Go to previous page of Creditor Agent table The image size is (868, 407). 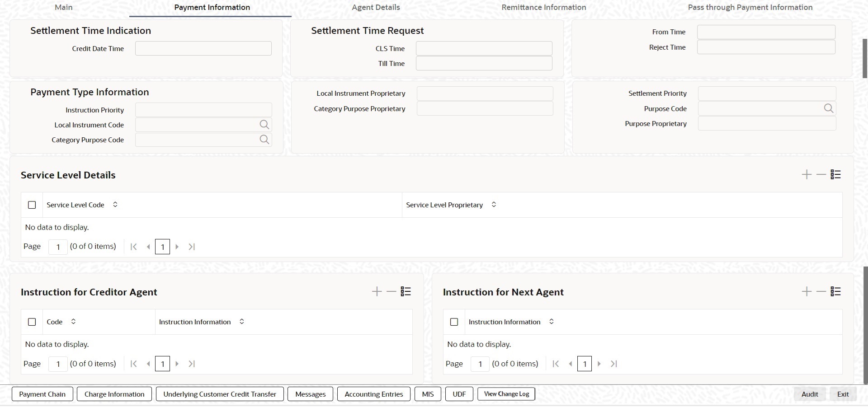(x=148, y=364)
